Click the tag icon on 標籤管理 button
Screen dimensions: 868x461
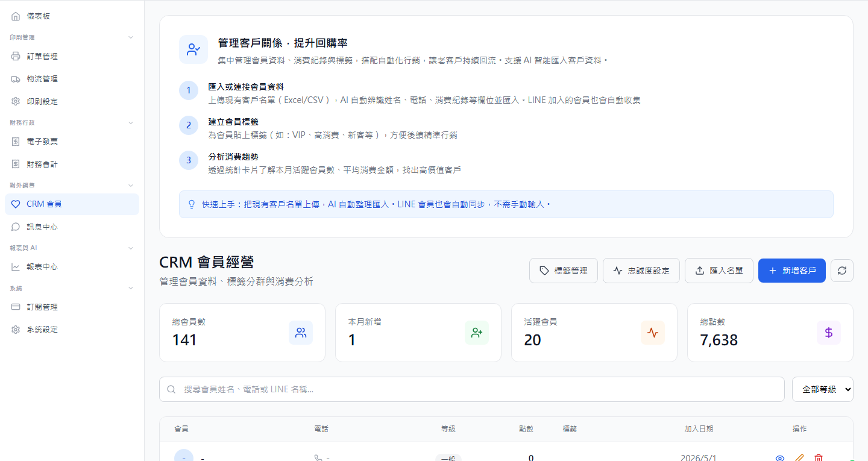544,271
